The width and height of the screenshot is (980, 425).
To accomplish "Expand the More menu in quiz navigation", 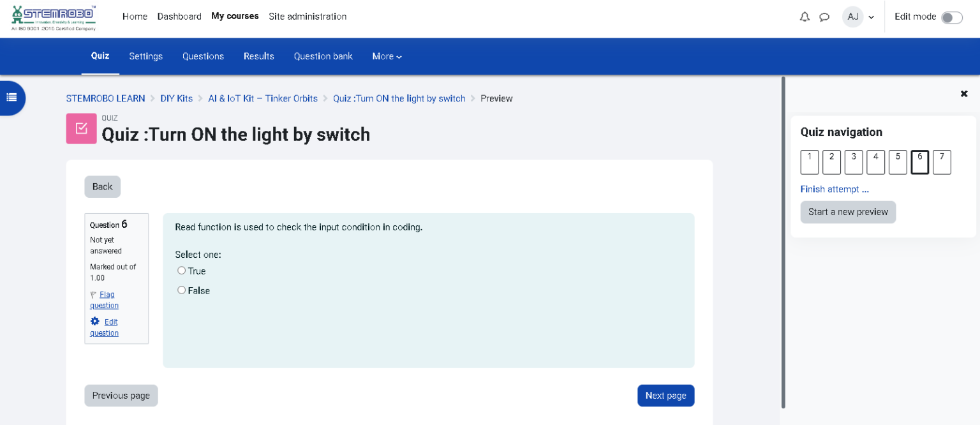I will click(387, 56).
